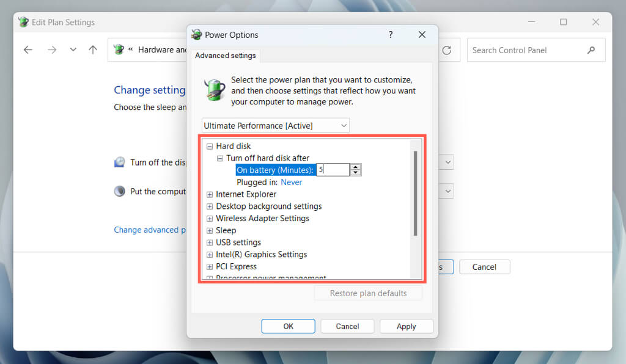Click the settings list vertical scrollbar
626x364 pixels.
(416, 194)
